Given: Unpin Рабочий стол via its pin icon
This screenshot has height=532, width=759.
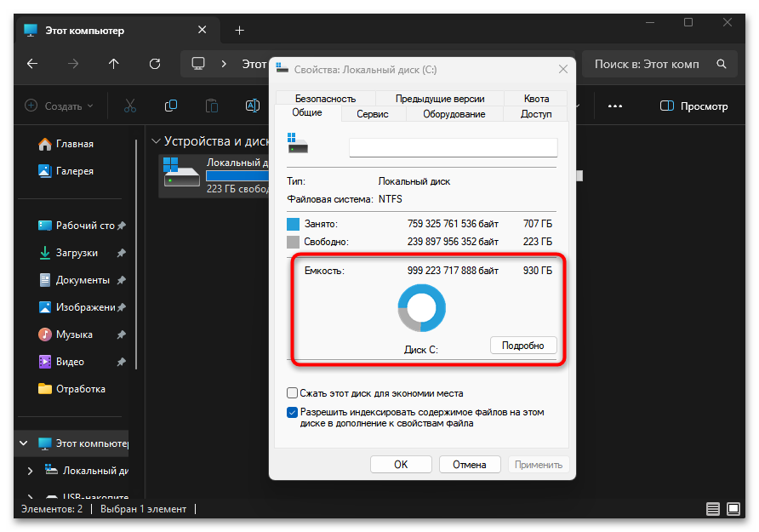Looking at the screenshot, I should click(122, 226).
